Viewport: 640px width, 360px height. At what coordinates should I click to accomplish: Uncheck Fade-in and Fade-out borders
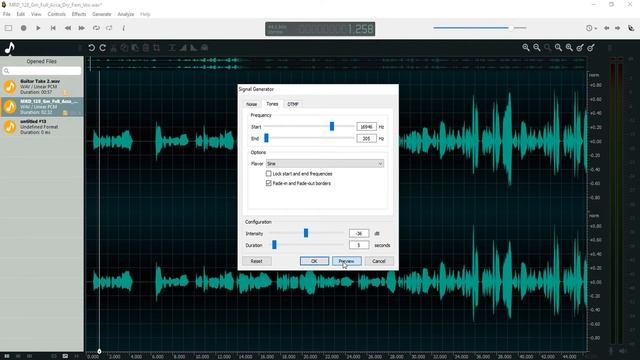point(269,183)
